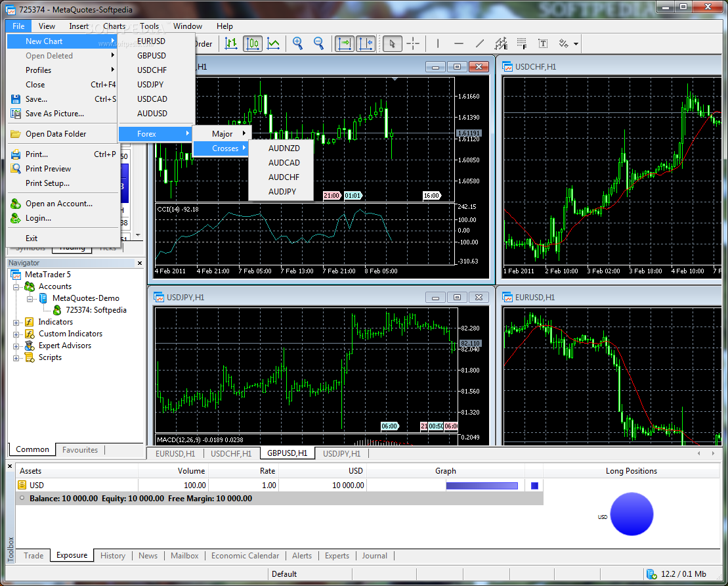
Task: Click the Login icon in File menu
Action: click(16, 218)
